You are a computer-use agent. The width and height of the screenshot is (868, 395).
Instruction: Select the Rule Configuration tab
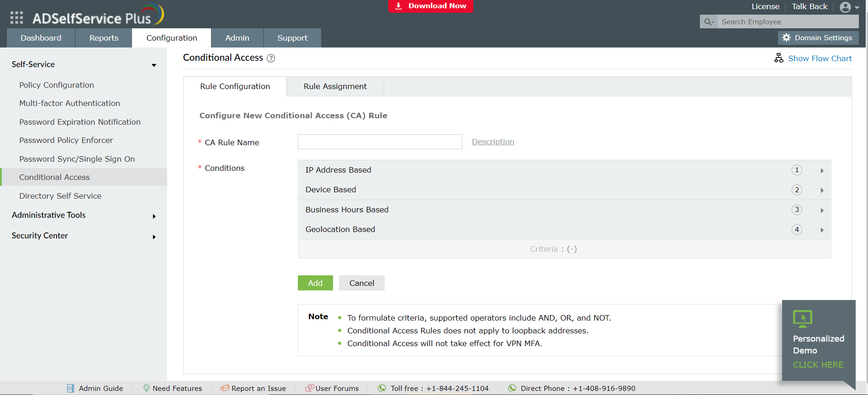coord(235,86)
